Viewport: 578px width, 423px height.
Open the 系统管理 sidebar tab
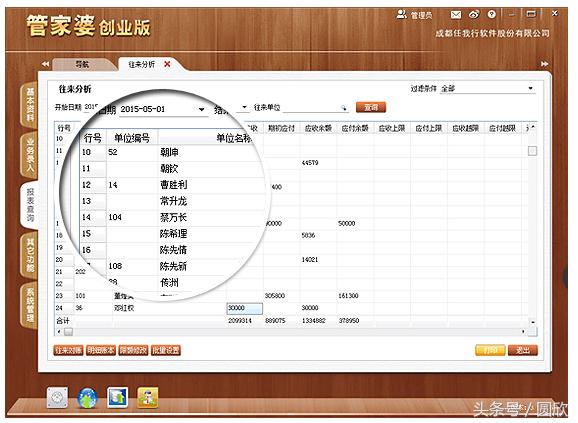pyautogui.click(x=30, y=305)
